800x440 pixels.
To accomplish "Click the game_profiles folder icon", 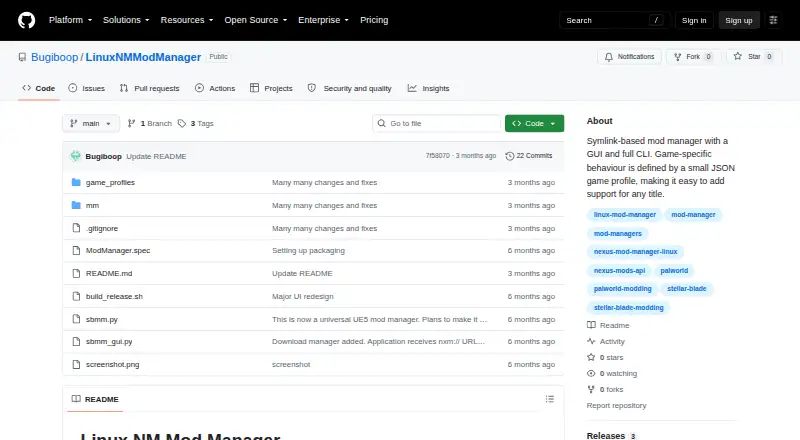I will (x=76, y=182).
